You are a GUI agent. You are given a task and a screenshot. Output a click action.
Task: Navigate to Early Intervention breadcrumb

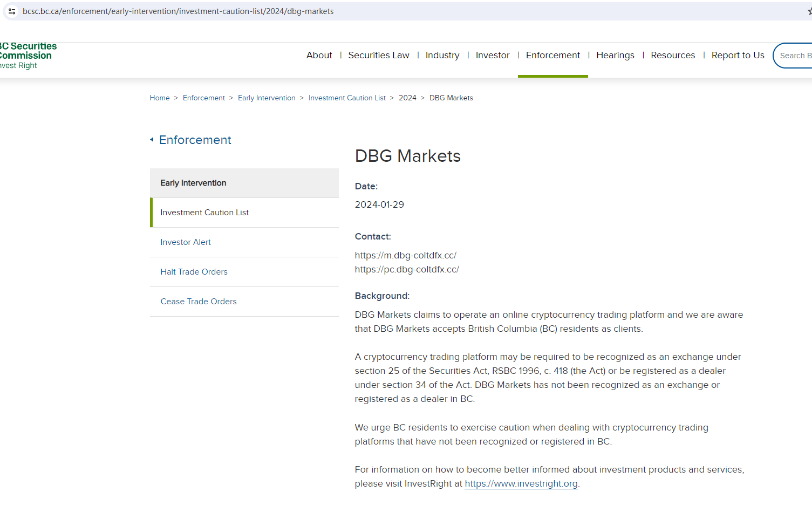267,98
